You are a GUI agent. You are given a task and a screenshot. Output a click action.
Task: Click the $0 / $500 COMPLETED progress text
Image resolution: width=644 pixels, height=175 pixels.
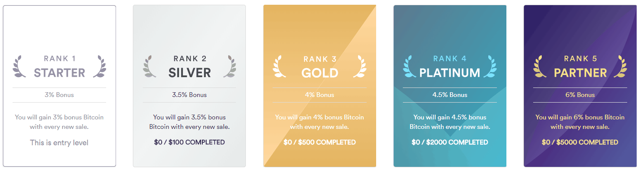pos(320,142)
